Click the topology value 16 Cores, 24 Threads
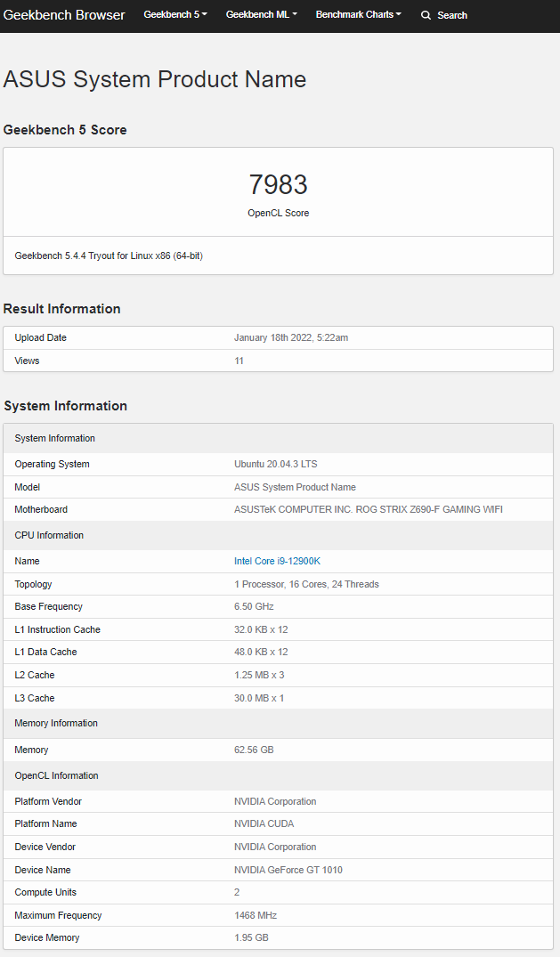This screenshot has height=957, width=560. click(x=306, y=584)
